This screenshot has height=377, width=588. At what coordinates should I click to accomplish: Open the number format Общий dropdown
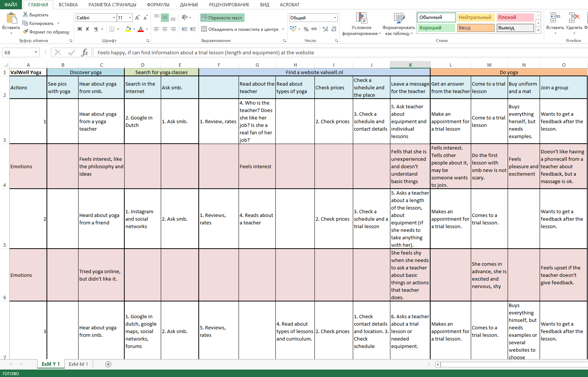[x=335, y=17]
